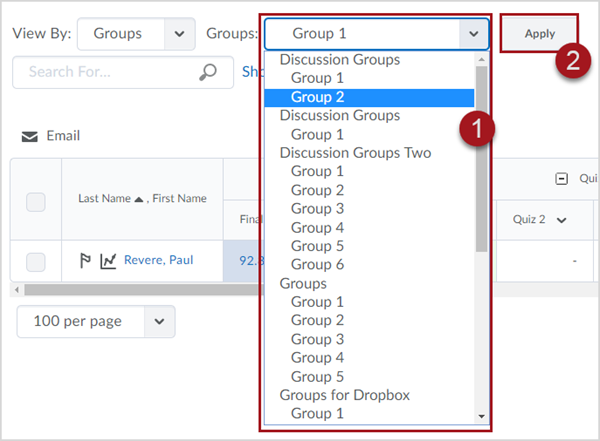Click the Email envelope icon
Image resolution: width=600 pixels, height=441 pixels.
(29, 136)
